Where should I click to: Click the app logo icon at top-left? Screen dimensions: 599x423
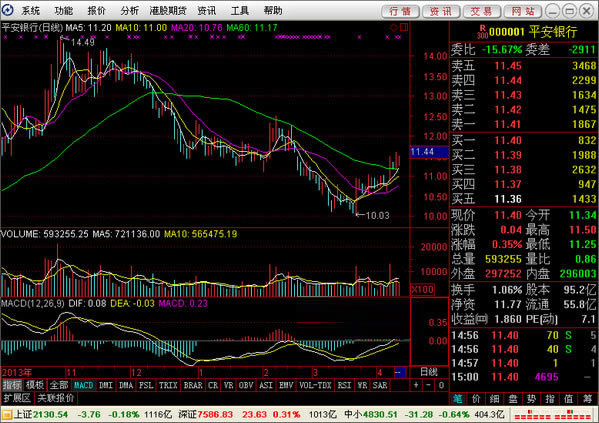(x=8, y=10)
